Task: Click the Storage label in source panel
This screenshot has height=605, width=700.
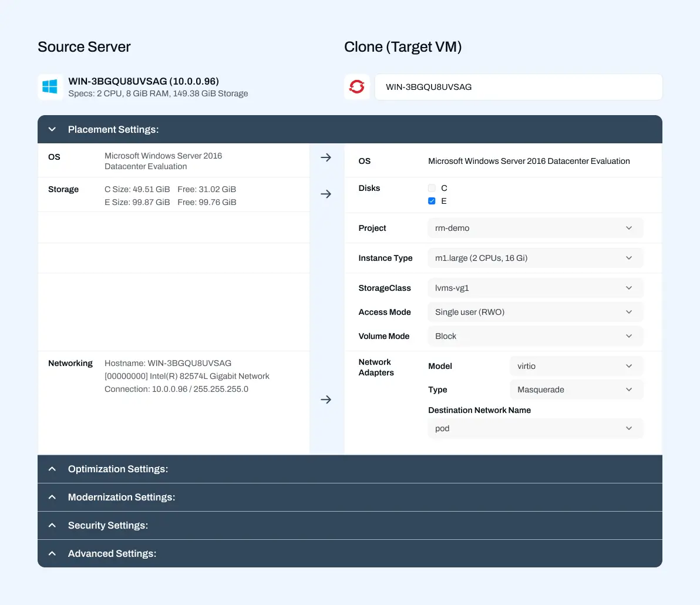Action: 63,189
